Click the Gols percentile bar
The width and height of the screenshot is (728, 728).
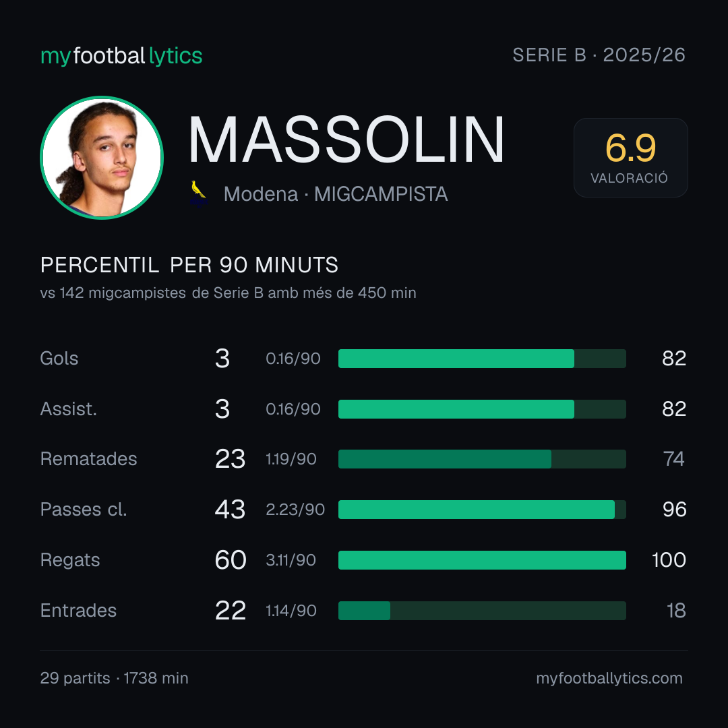click(x=482, y=359)
